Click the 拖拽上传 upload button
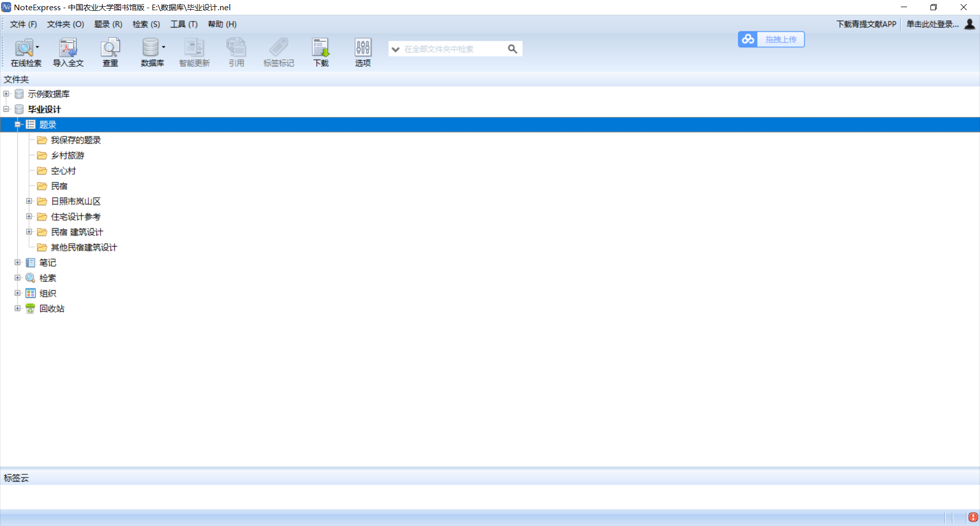This screenshot has height=526, width=980. (x=771, y=39)
